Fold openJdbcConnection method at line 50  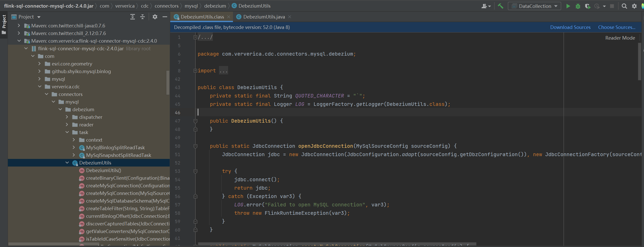click(195, 146)
